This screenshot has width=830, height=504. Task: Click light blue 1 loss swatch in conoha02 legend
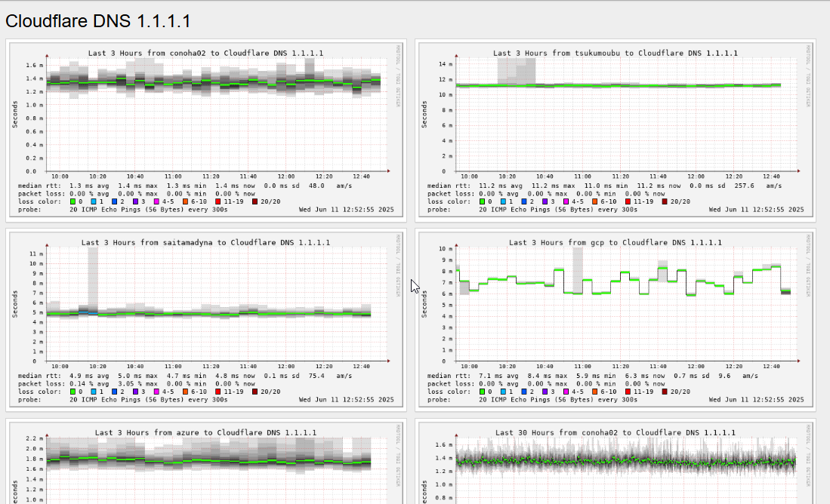[x=95, y=201]
